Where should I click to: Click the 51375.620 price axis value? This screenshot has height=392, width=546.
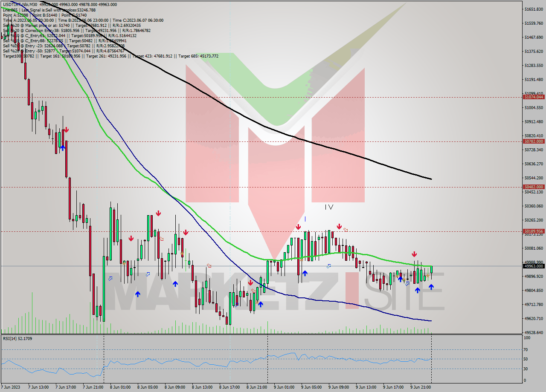pyautogui.click(x=534, y=51)
